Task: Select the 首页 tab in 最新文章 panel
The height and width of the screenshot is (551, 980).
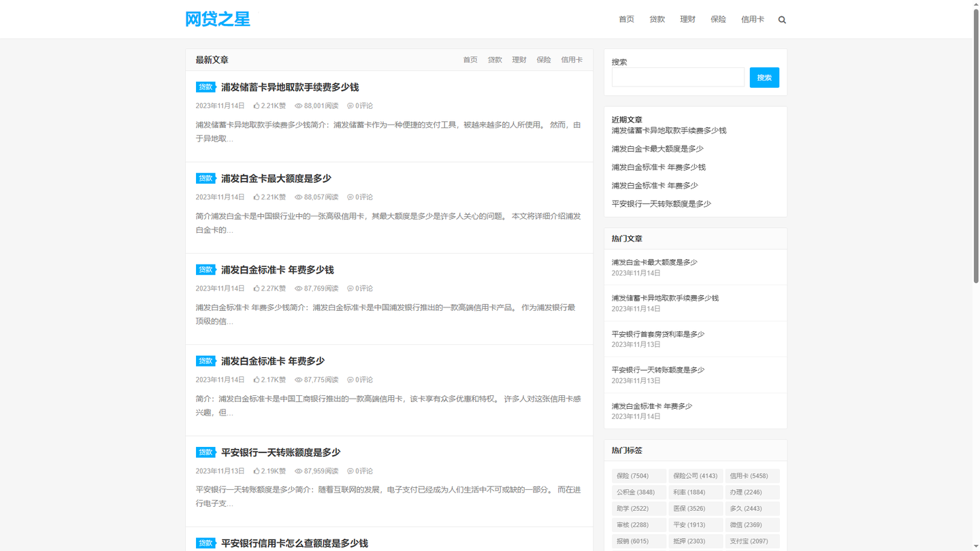Action: (470, 60)
